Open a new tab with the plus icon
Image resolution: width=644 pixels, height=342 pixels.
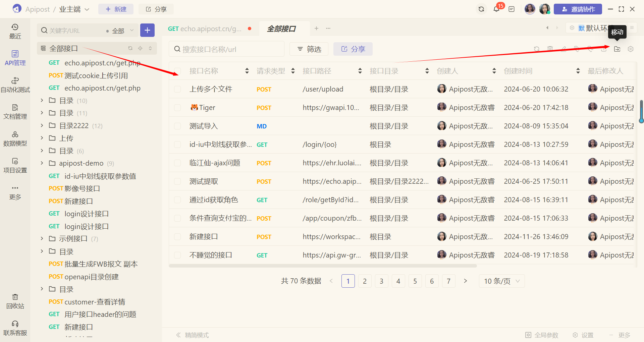click(316, 28)
